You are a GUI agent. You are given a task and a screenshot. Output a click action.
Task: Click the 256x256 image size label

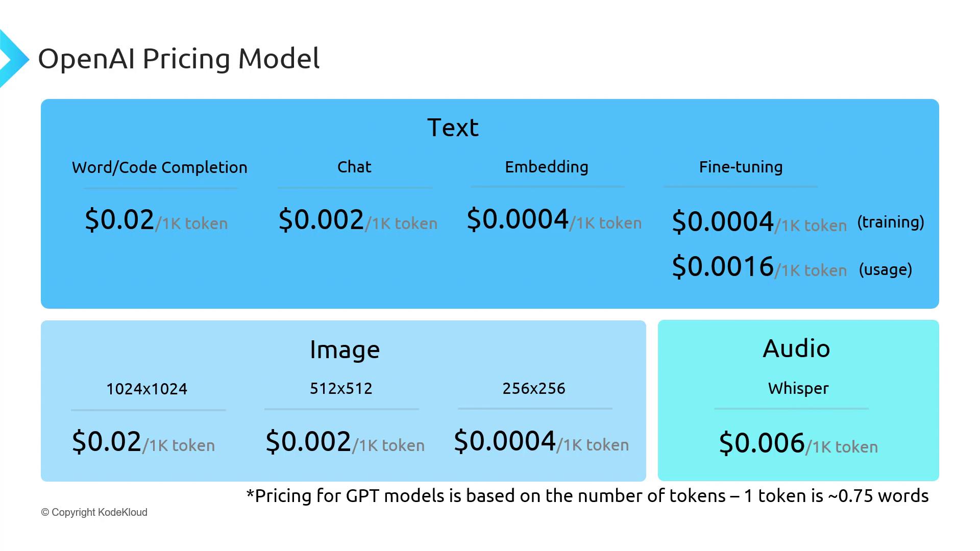(x=534, y=388)
